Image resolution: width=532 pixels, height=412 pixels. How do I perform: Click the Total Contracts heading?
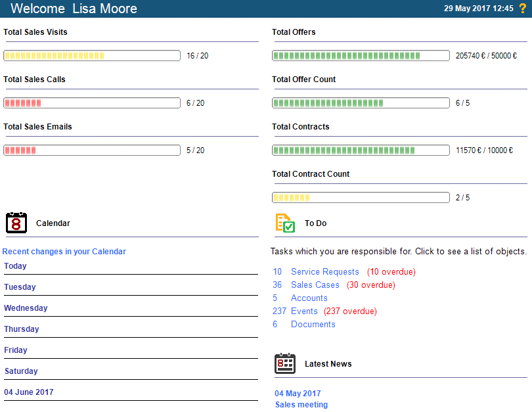click(x=301, y=127)
